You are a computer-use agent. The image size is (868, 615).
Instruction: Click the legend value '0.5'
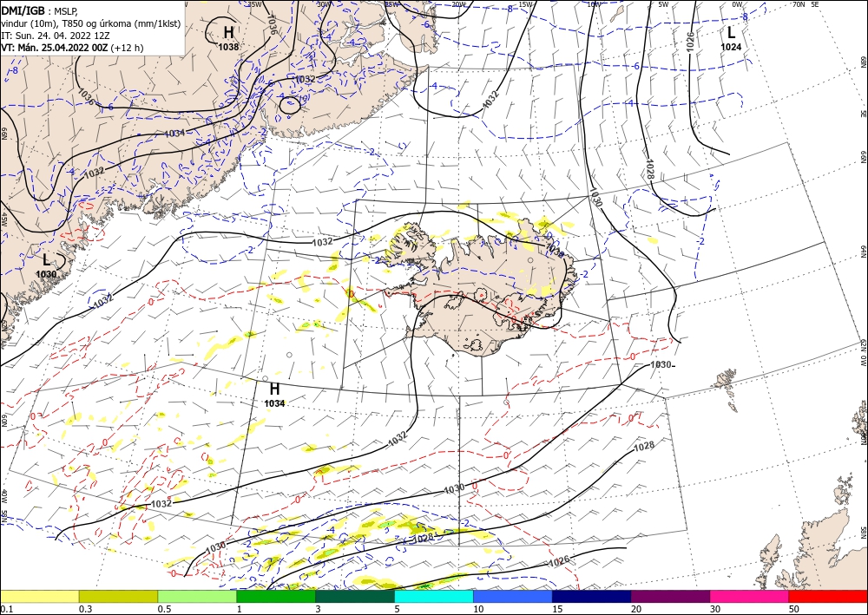click(164, 609)
